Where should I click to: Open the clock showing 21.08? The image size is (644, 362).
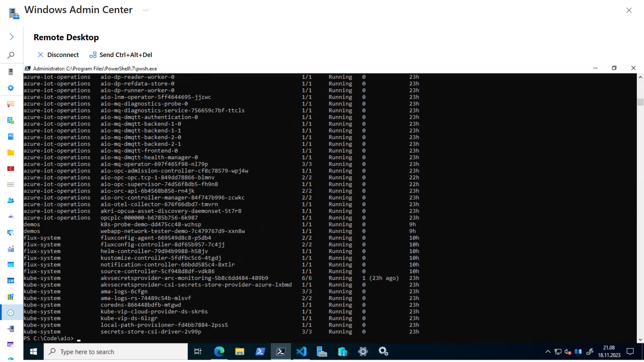(x=609, y=352)
